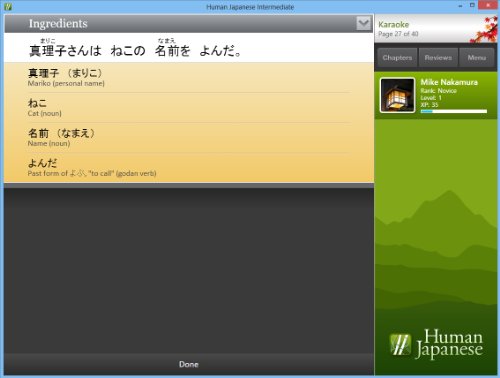Click the word ねこの in the sentence
Image resolution: width=500 pixels, height=378 pixels.
[128, 51]
